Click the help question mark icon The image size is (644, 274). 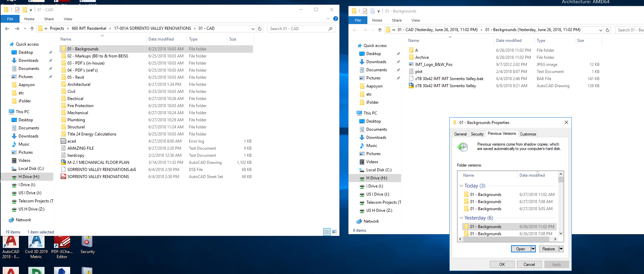(335, 19)
